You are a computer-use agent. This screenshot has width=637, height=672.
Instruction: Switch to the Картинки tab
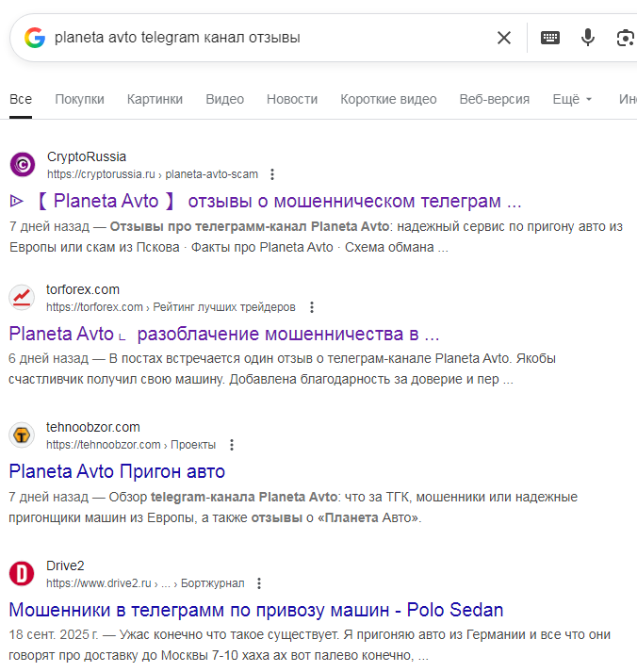(x=155, y=99)
